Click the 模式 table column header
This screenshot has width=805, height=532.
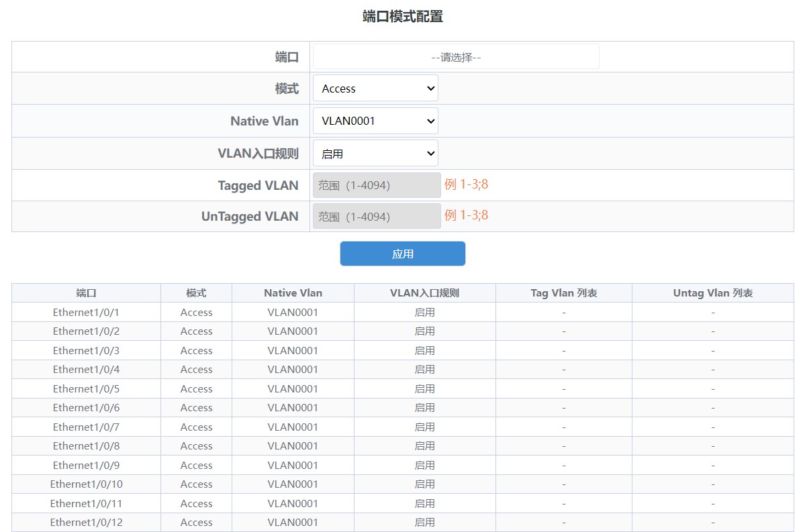tap(196, 293)
